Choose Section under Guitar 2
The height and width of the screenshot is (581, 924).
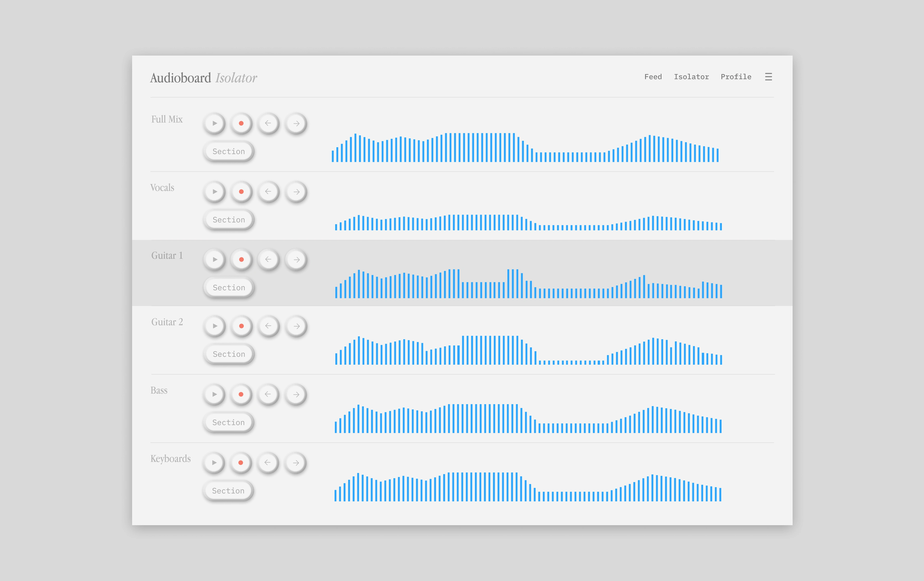pos(229,354)
